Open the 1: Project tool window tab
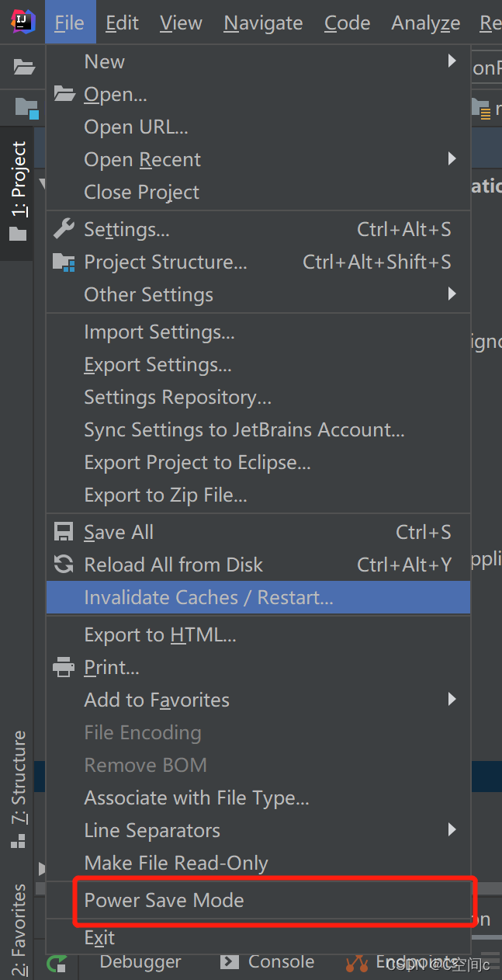The height and width of the screenshot is (980, 502). 18,191
